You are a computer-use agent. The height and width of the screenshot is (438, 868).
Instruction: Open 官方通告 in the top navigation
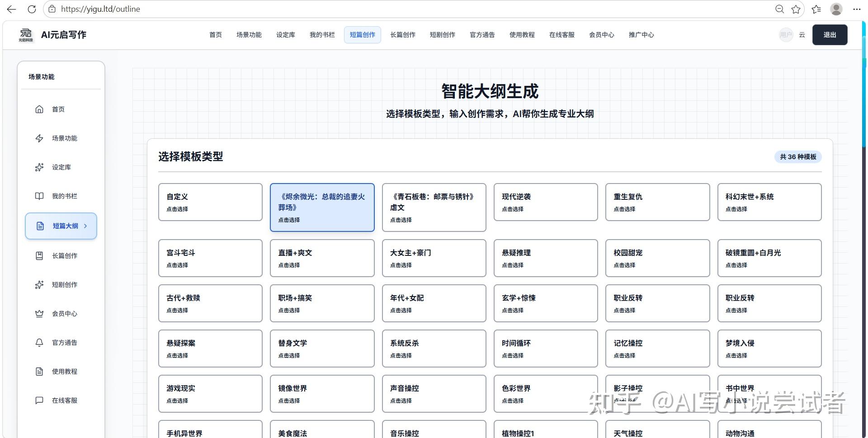pos(482,35)
